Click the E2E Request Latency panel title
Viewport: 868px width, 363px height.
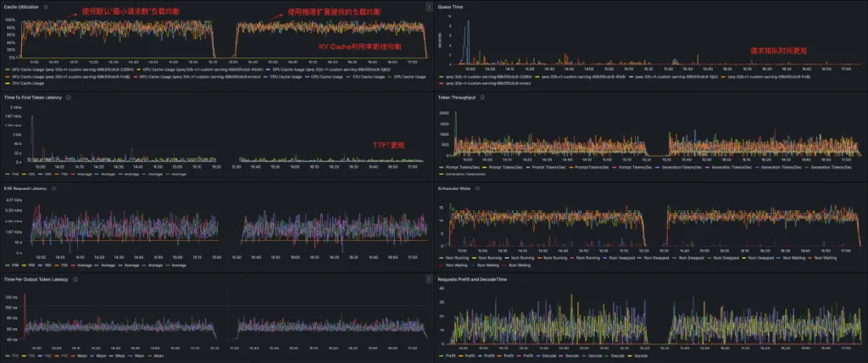click(26, 188)
